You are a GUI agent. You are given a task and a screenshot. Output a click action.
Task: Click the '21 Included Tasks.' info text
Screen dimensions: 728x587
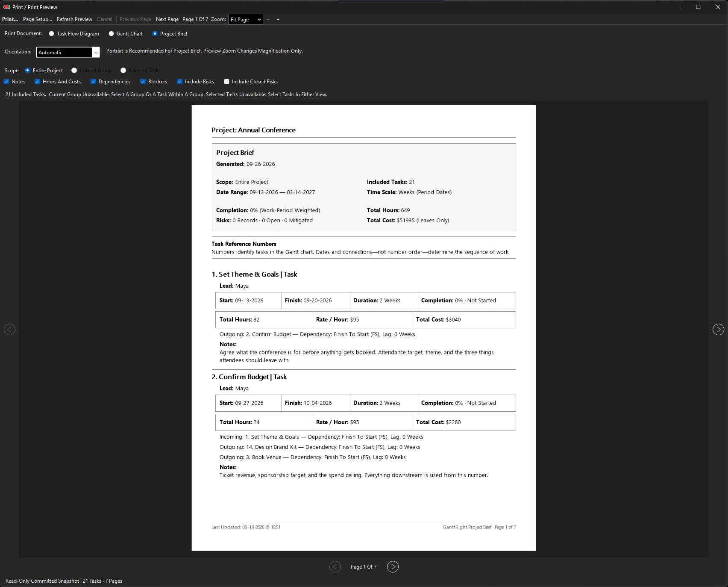point(26,94)
